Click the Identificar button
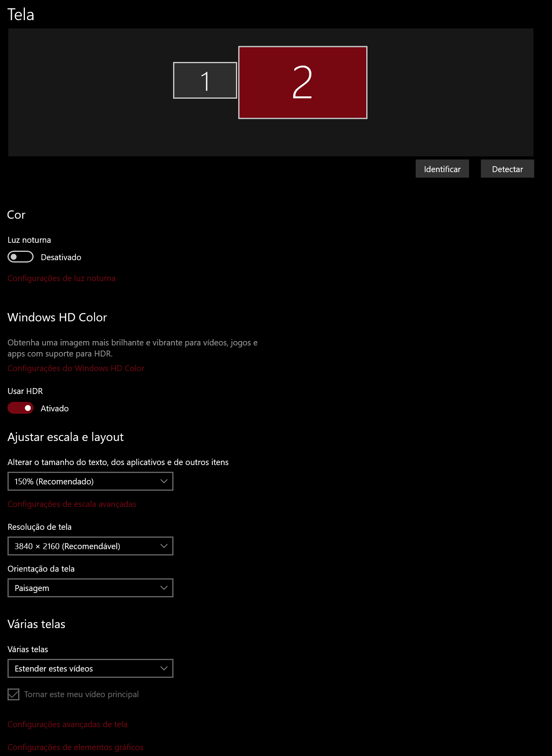This screenshot has height=756, width=552. pyautogui.click(x=442, y=169)
